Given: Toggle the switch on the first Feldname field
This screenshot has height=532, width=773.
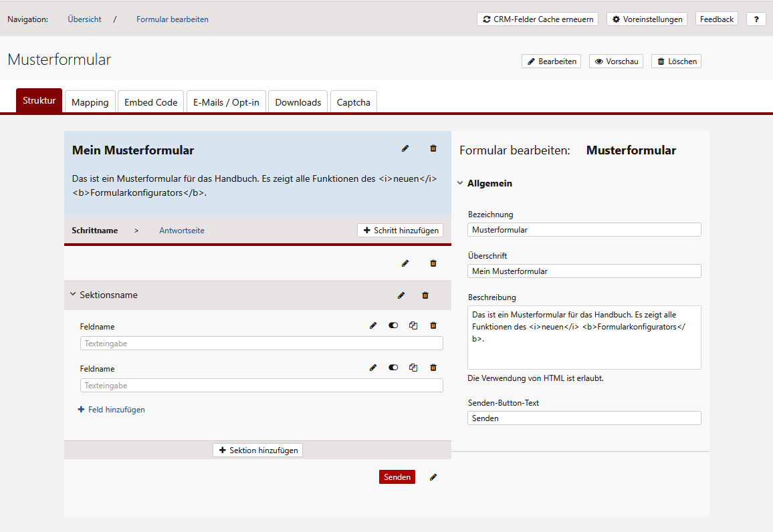Looking at the screenshot, I should (x=393, y=325).
